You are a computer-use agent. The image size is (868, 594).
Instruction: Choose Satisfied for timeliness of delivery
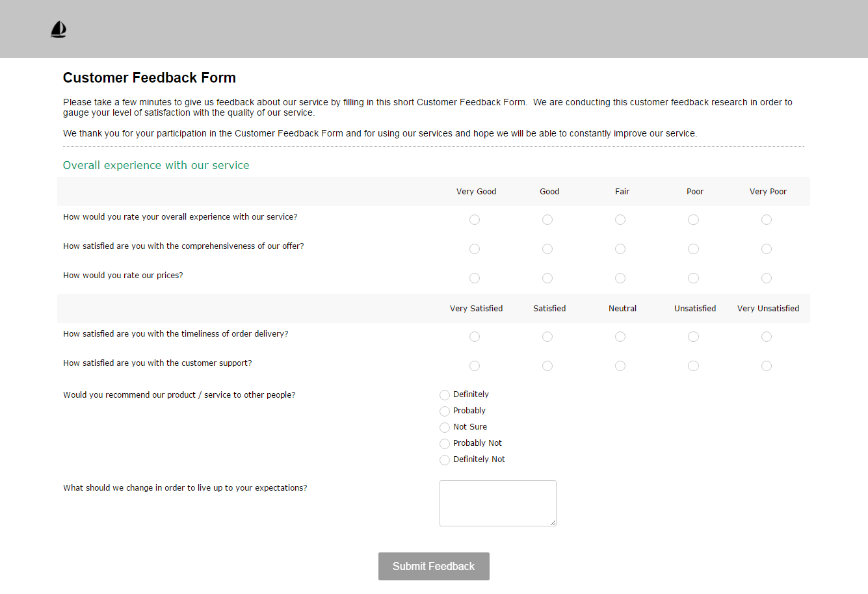pyautogui.click(x=547, y=337)
